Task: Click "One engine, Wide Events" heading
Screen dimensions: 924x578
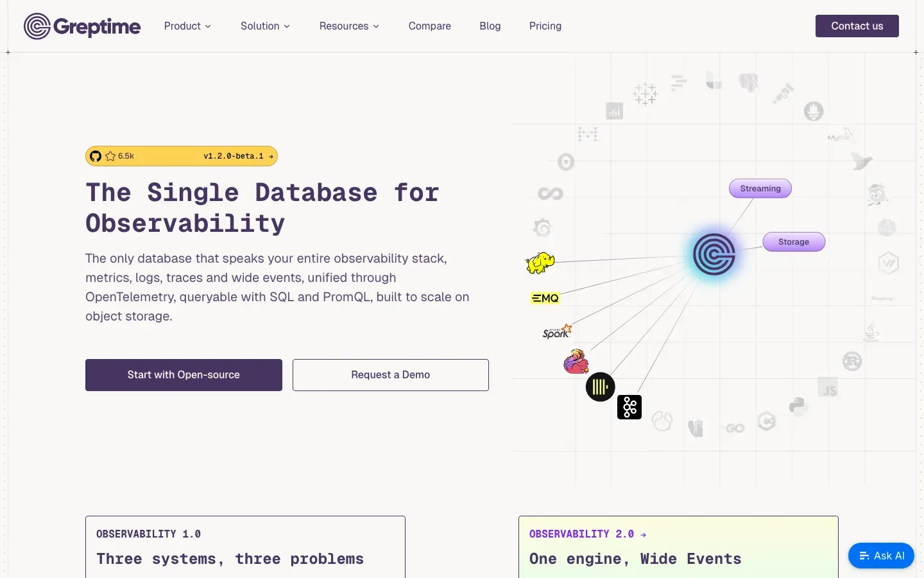Action: (635, 559)
